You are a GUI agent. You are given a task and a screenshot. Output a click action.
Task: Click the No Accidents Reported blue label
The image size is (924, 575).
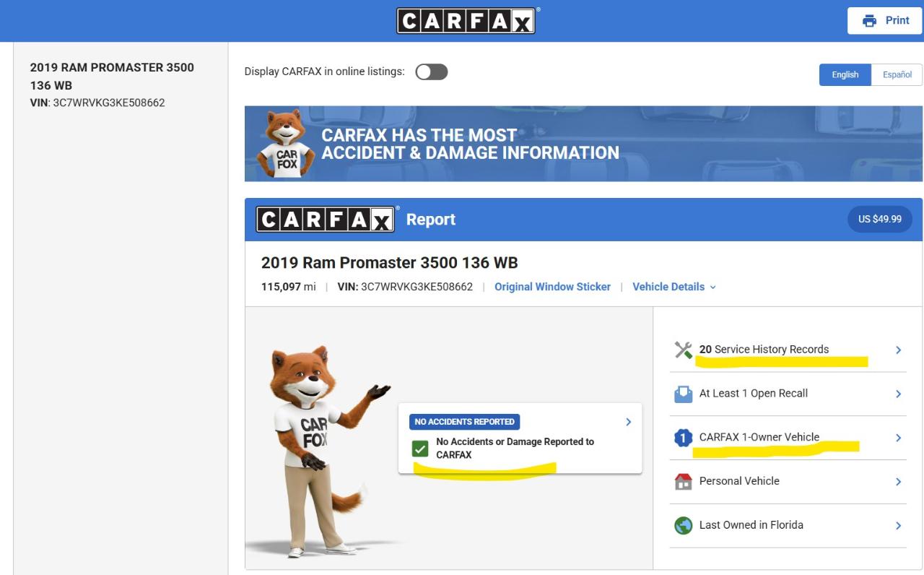pos(465,422)
